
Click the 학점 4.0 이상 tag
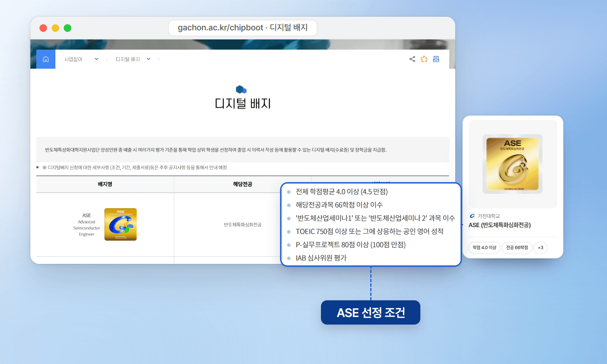pos(484,248)
